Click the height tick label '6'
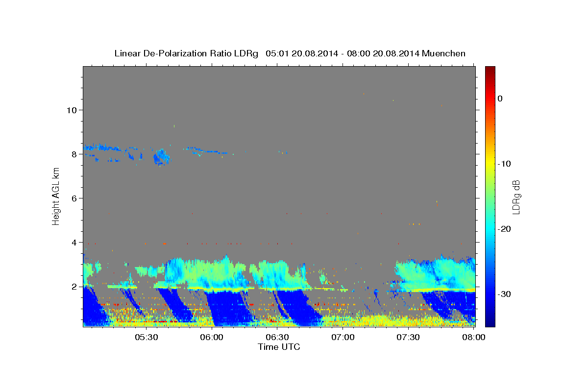The width and height of the screenshot is (588, 392). point(74,198)
